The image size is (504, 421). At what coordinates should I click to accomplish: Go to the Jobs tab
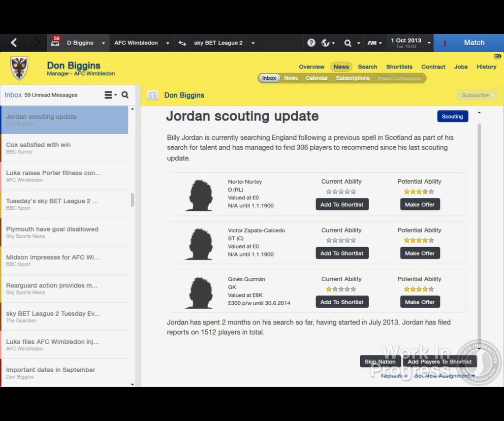tap(461, 66)
